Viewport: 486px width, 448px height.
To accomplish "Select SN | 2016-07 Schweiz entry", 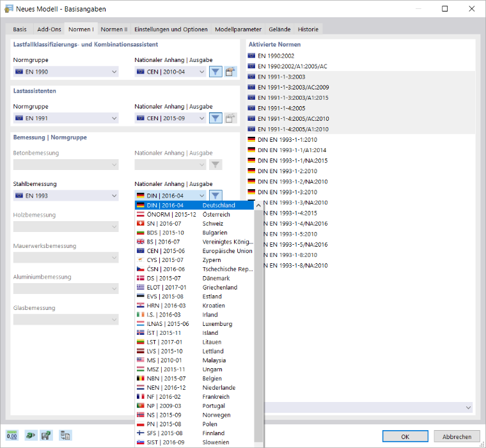I will pyautogui.click(x=194, y=224).
